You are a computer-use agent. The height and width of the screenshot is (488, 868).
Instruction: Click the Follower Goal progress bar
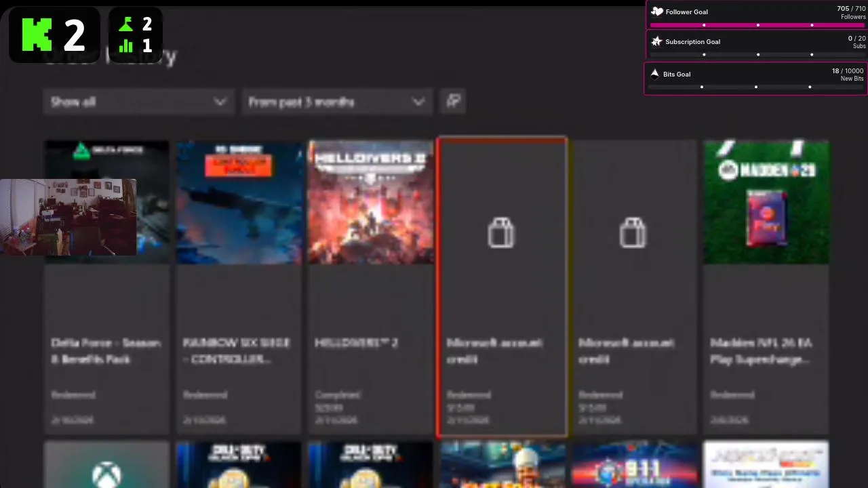coord(757,25)
